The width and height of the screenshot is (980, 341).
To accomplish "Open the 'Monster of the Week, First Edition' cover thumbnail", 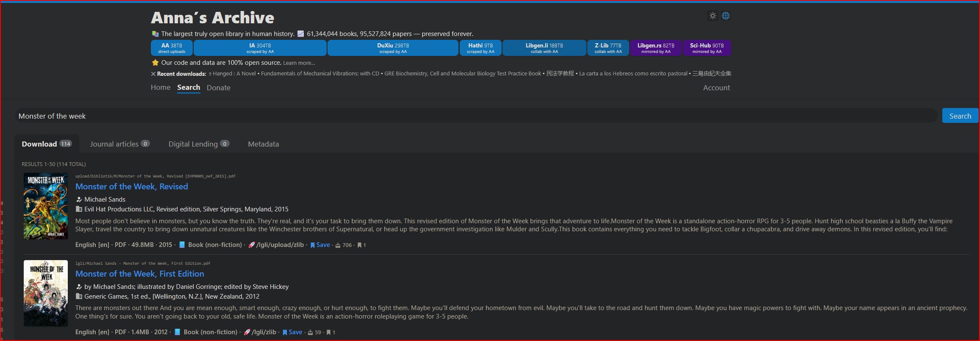I will (x=46, y=294).
